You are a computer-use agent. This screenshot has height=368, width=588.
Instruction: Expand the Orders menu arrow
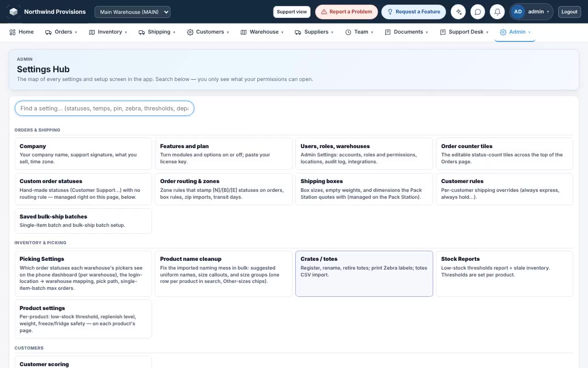[x=76, y=32]
